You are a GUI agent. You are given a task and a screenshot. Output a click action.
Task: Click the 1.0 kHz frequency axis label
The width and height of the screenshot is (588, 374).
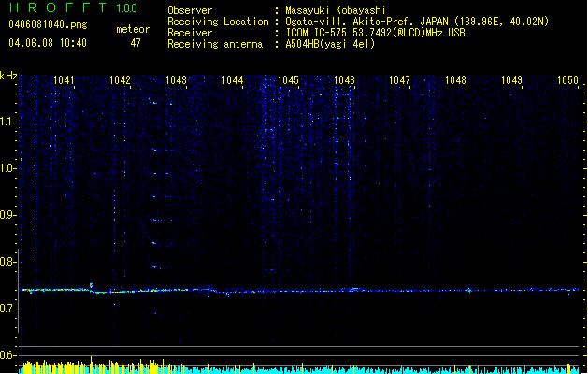[8, 168]
